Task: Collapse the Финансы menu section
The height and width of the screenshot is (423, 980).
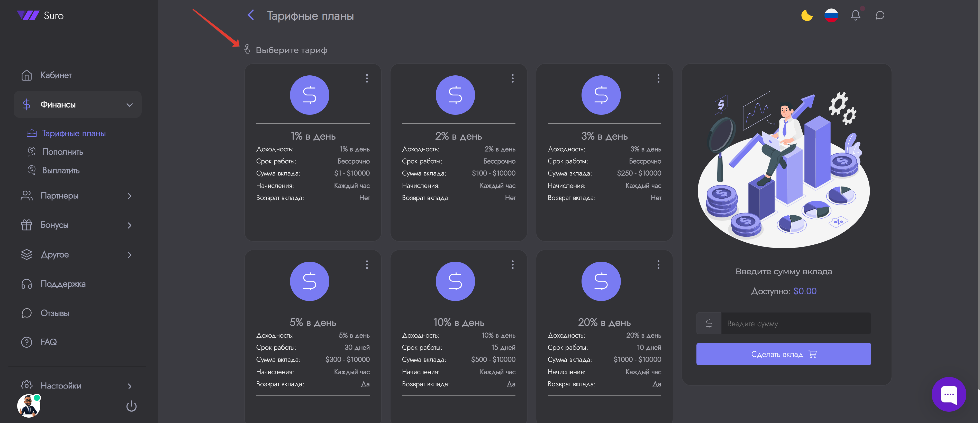Action: 78,104
